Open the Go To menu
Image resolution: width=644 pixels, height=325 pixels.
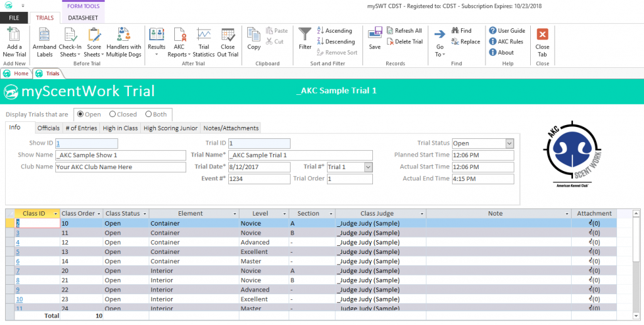[440, 42]
